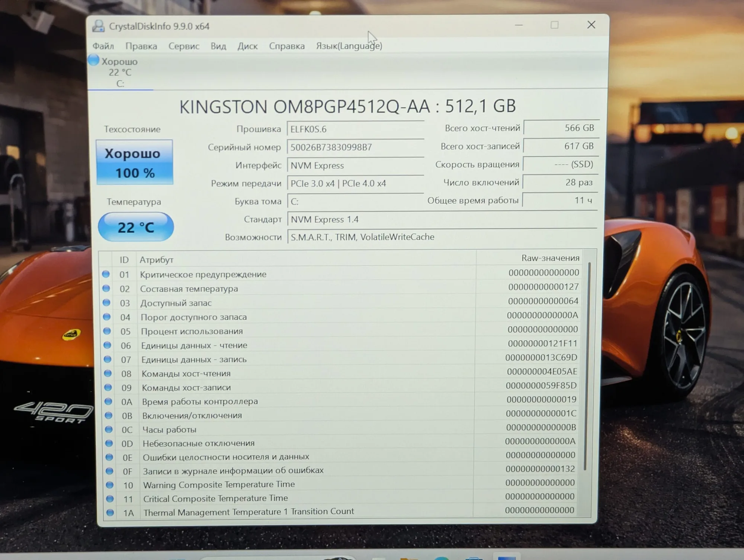Screen dimensions: 744x560
Task: Open the Правка menu
Action: pyautogui.click(x=141, y=46)
